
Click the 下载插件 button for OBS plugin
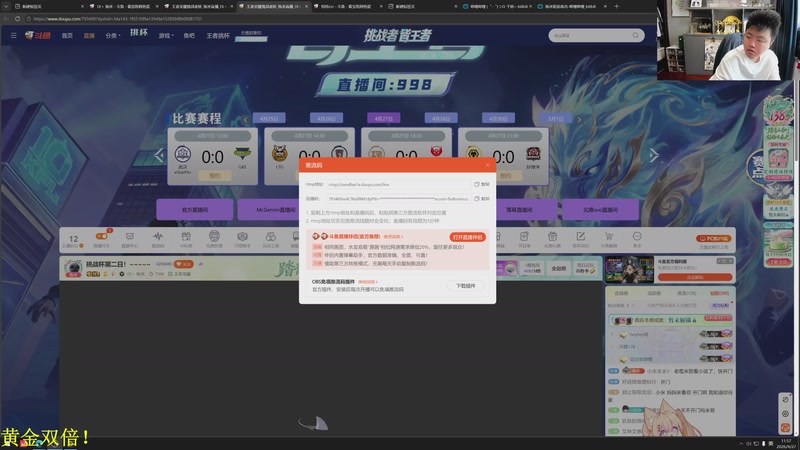tap(465, 286)
